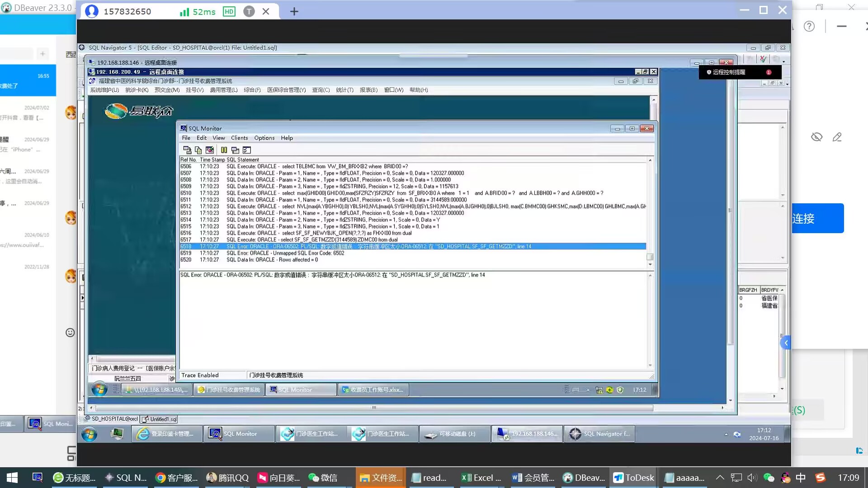Click the clear log icon in the SQL Monitor toolbar
The width and height of the screenshot is (868, 488).
click(210, 150)
